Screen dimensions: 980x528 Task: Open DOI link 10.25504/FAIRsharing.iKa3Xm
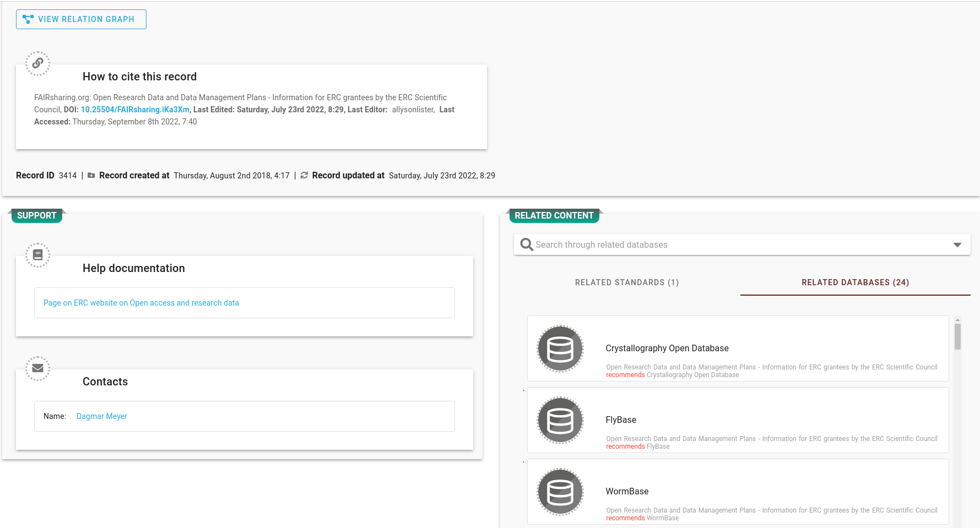tap(135, 110)
